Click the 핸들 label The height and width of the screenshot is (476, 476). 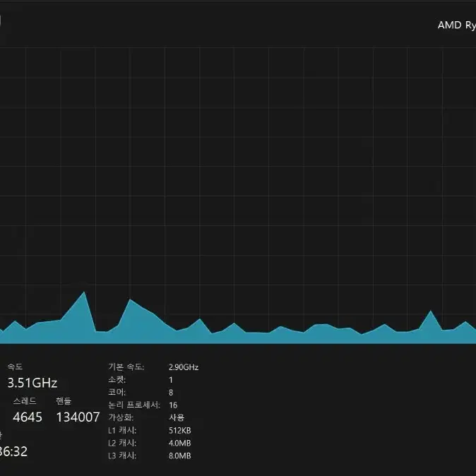click(64, 401)
